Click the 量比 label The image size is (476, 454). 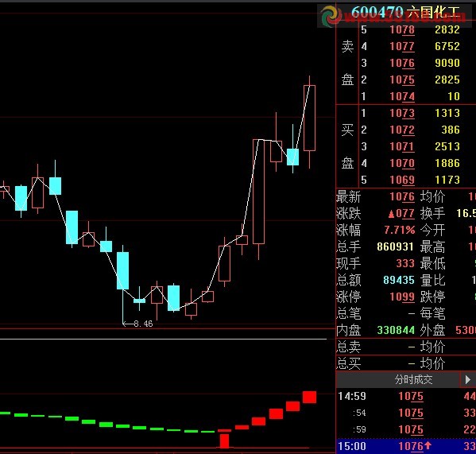click(x=432, y=280)
